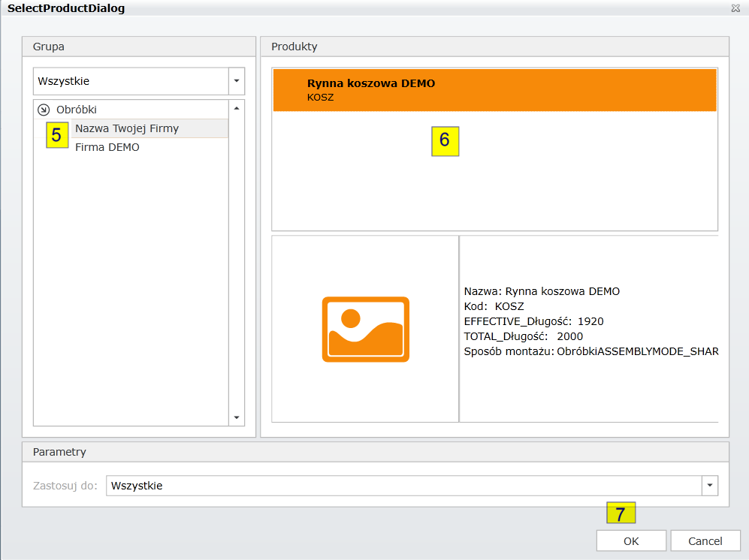This screenshot has height=560, width=749.
Task: Click the yellow marker numbered 6
Action: [445, 140]
